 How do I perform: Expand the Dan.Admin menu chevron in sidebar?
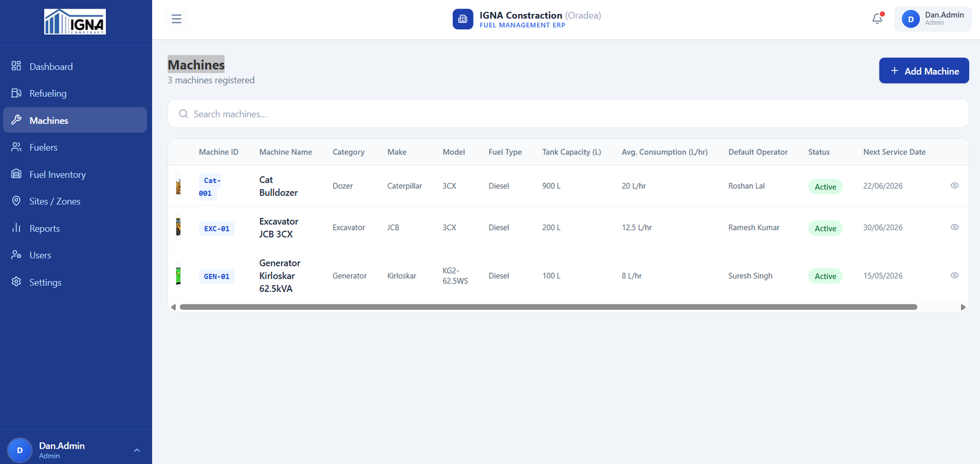coord(137,451)
